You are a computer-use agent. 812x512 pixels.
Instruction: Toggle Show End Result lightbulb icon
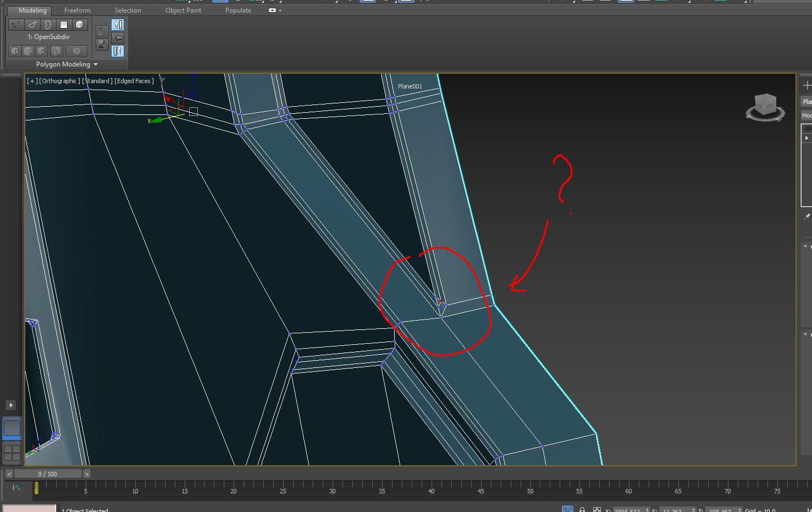(118, 25)
